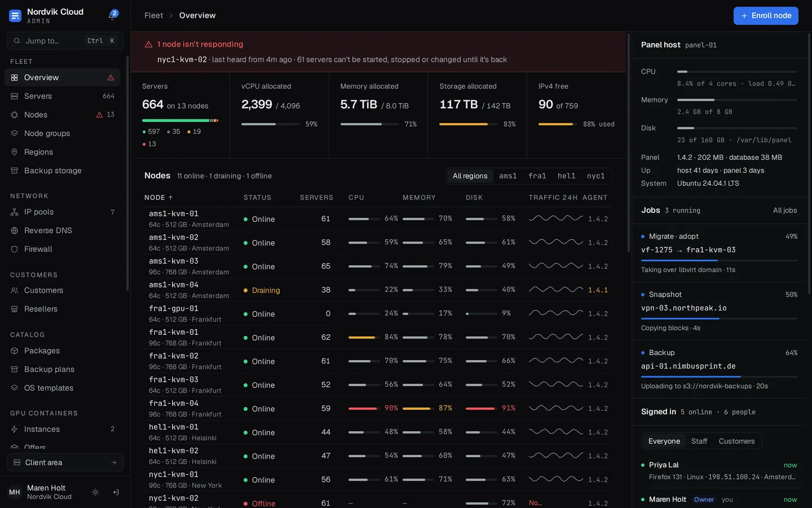Focus the Jump to search field
Screen dimensions: 812x508
coord(65,41)
